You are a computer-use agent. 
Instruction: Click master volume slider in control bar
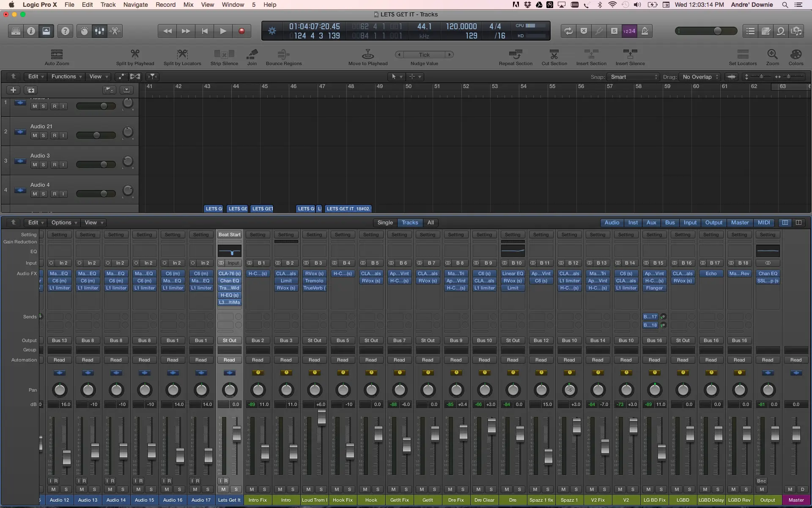[706, 31]
